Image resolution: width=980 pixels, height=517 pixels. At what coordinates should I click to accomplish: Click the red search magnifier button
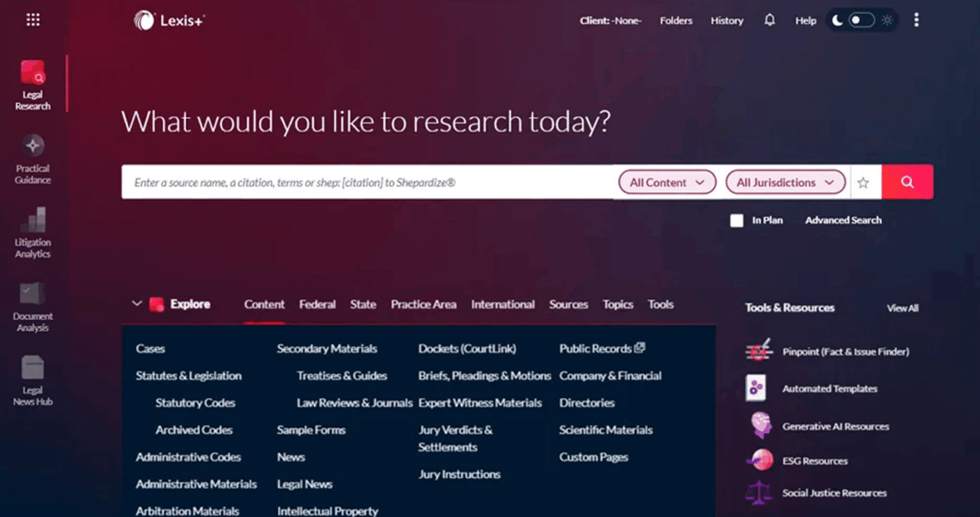(x=907, y=182)
